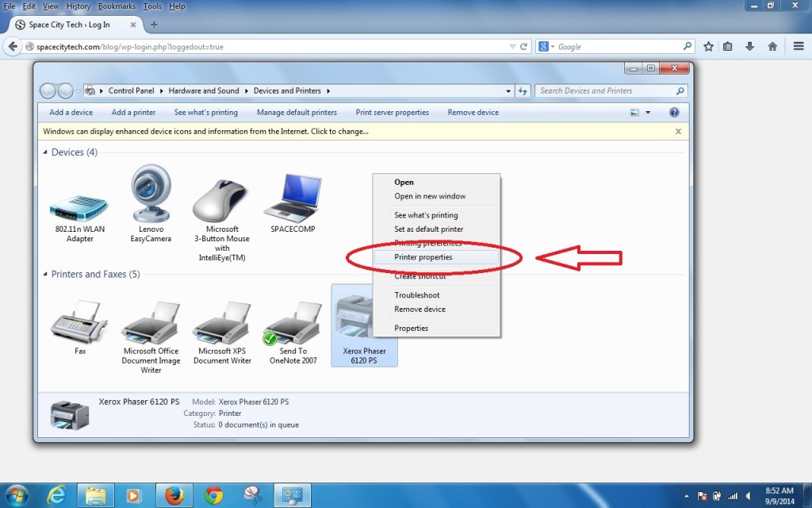Click the enhanced device icons information bar
Viewport: 812px width, 508px height.
coord(363,132)
